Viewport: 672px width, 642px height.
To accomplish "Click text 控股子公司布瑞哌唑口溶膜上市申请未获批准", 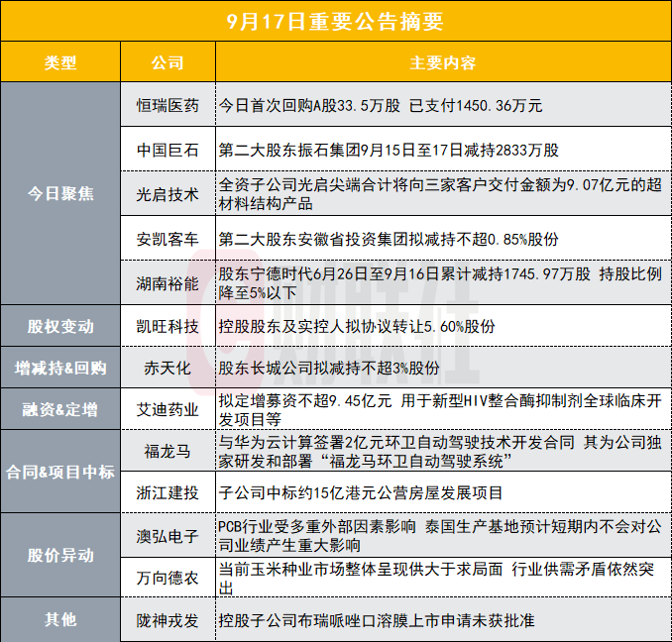I will coord(377,620).
